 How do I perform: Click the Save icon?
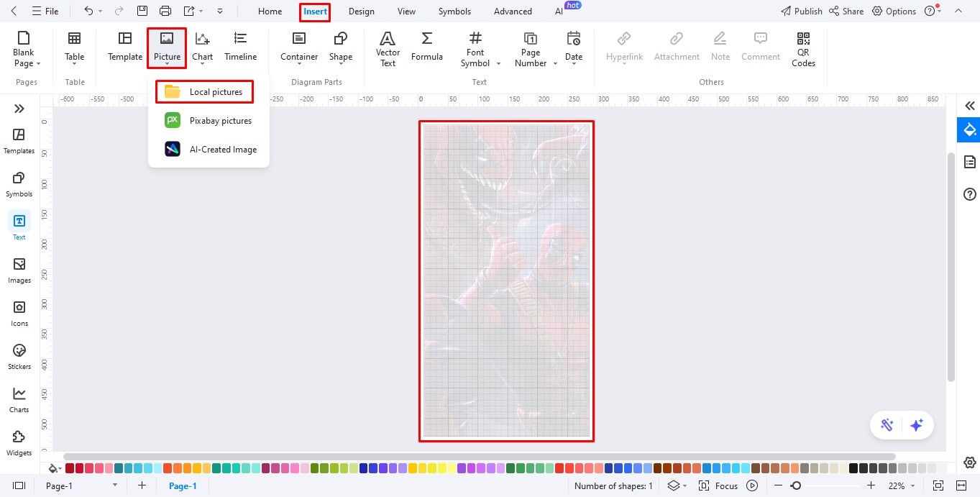(x=142, y=11)
